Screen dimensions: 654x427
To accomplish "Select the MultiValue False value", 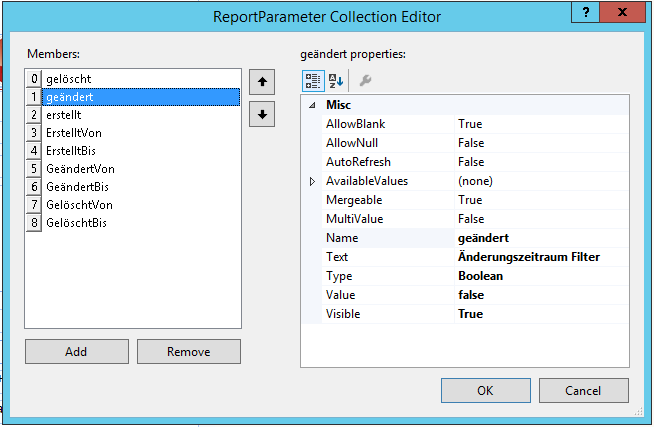I will [540, 219].
